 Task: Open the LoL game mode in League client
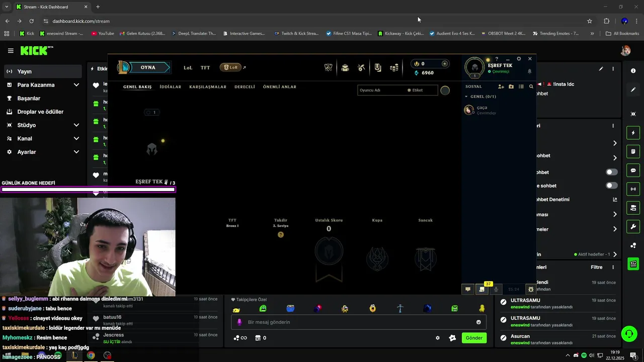point(188,67)
